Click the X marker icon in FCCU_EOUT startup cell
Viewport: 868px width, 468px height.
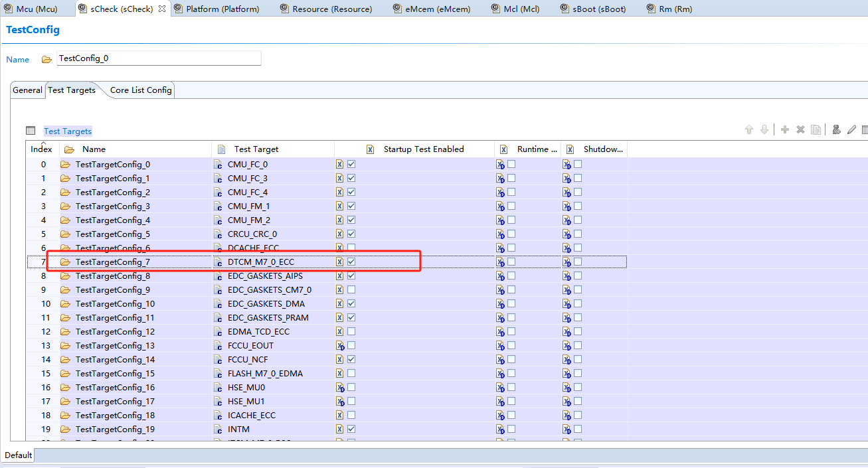(340, 346)
